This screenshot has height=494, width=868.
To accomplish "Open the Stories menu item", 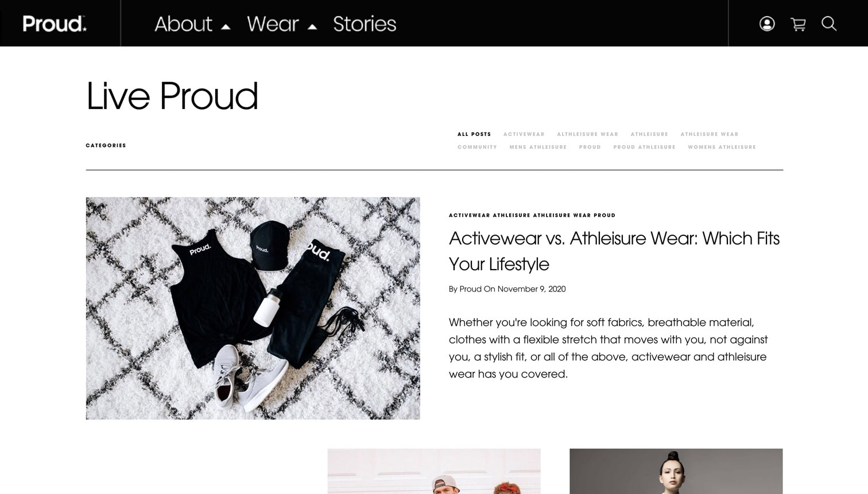I will click(x=365, y=24).
